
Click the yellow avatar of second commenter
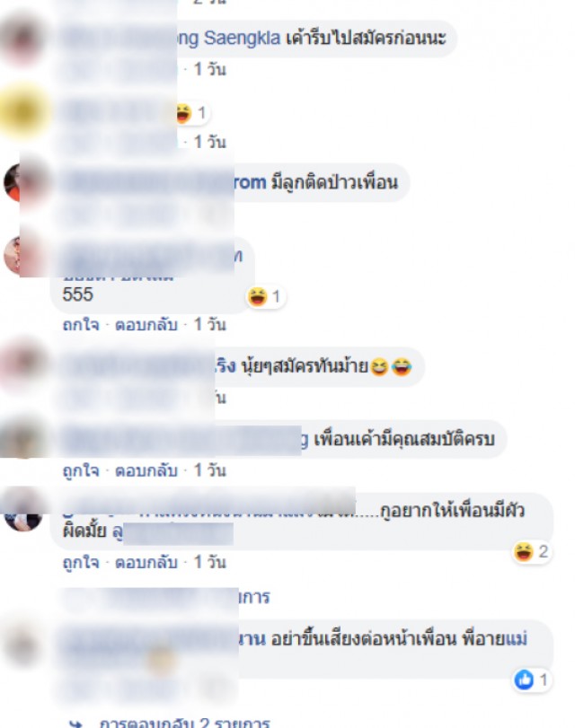point(23,111)
